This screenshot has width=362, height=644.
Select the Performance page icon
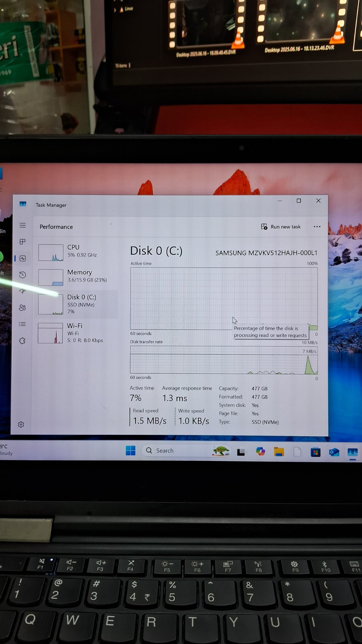[x=23, y=258]
